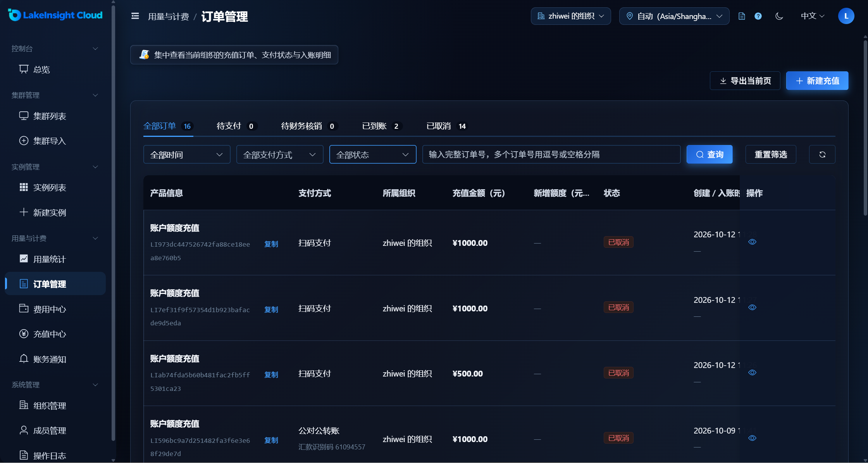This screenshot has height=463, width=868.
Task: View details eye icon for ¥500.00 order
Action: click(x=752, y=373)
